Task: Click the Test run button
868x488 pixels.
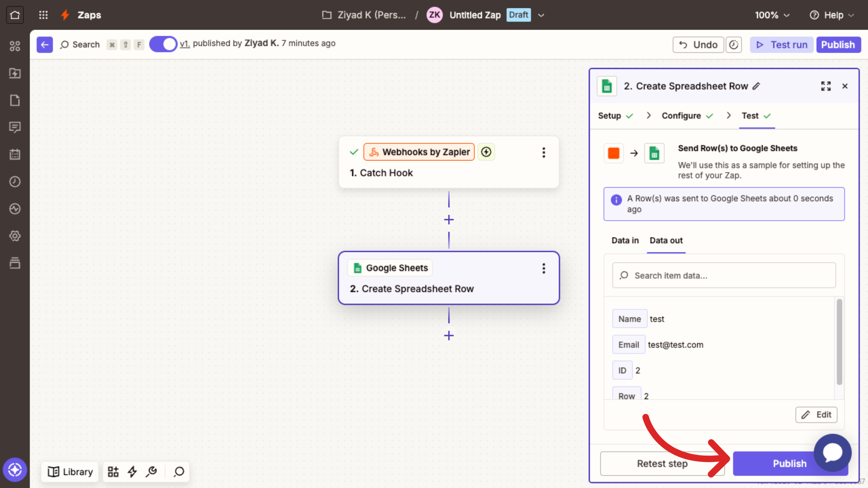Action: click(x=782, y=45)
